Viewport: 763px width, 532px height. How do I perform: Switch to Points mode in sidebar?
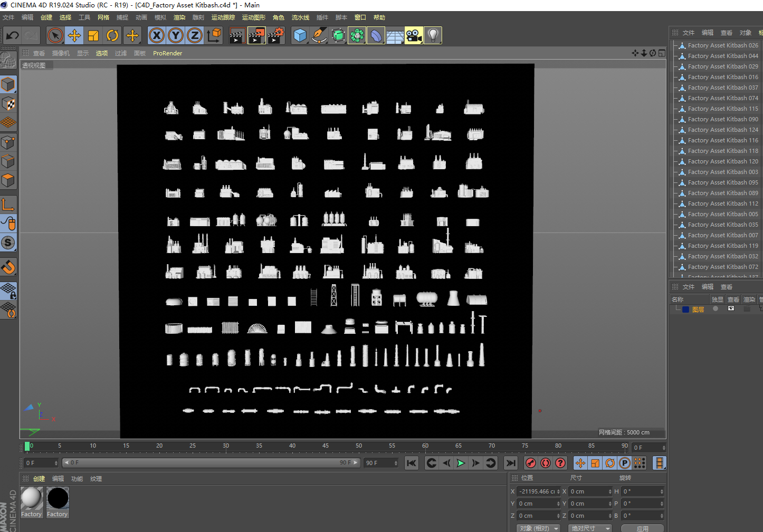tap(8, 142)
